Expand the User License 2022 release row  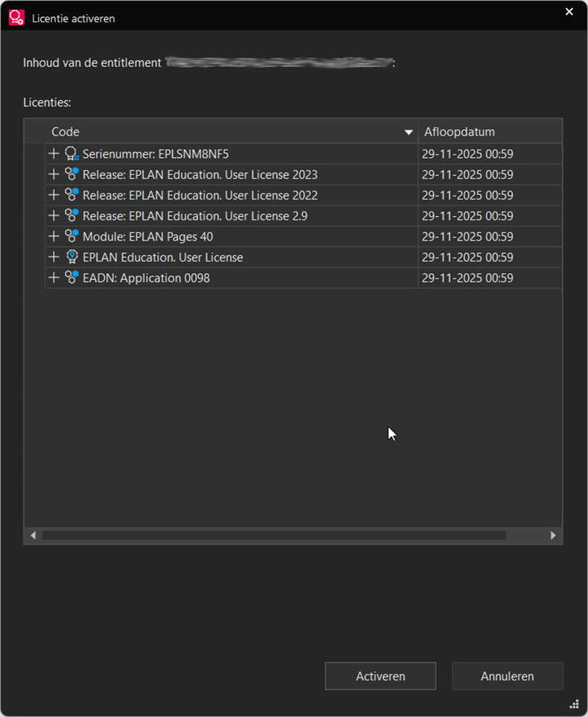tap(54, 195)
